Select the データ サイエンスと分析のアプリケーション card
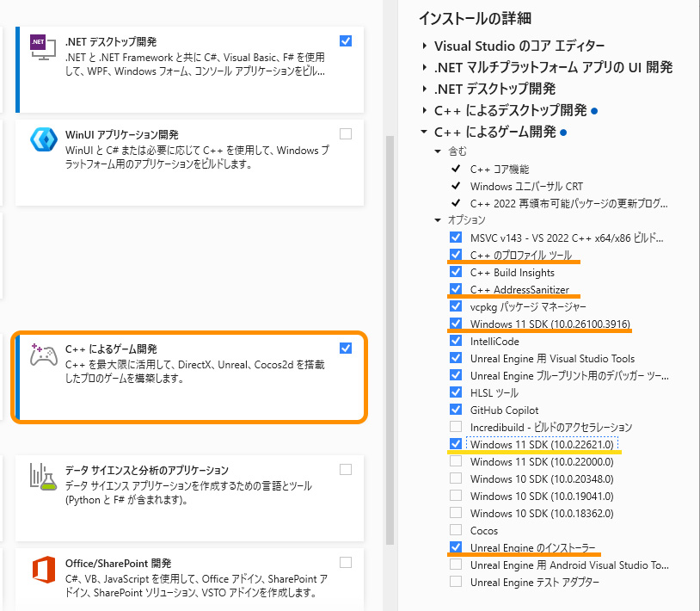700x611 pixels. [x=189, y=498]
